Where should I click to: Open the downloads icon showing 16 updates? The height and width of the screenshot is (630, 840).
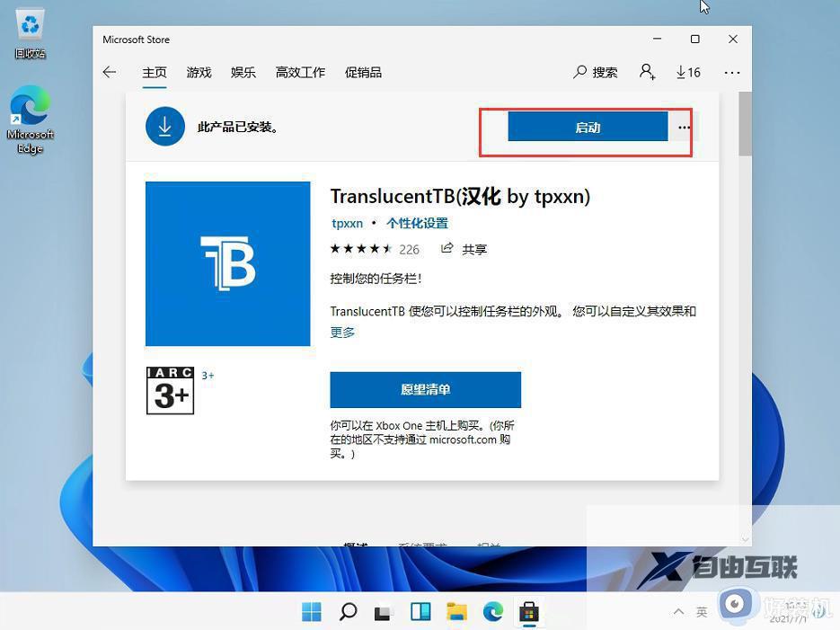(x=687, y=72)
